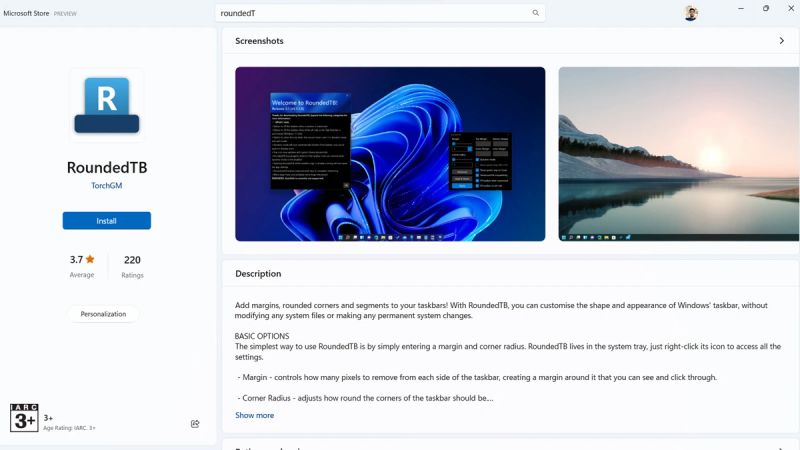Image resolution: width=800 pixels, height=450 pixels.
Task: Click the RoundedTB app title
Action: point(107,167)
